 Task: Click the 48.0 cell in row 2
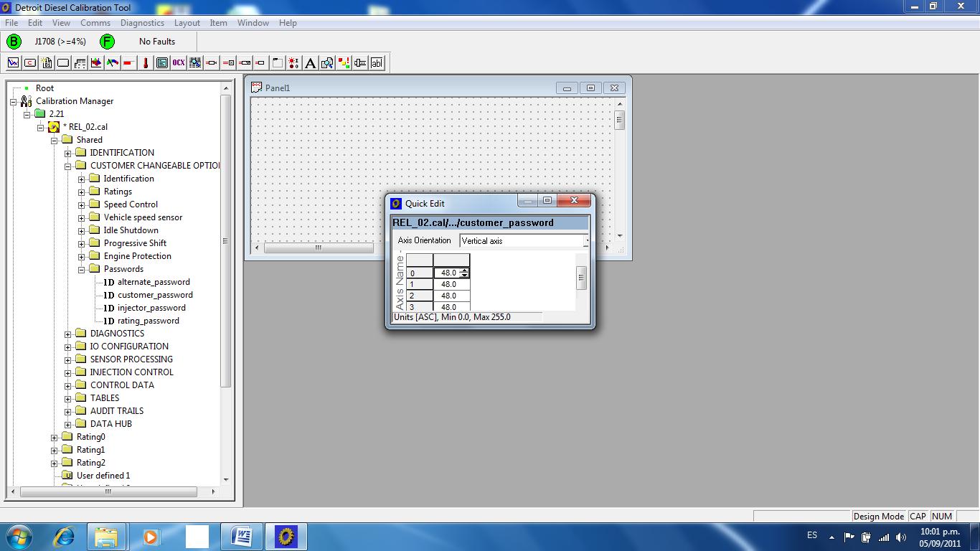[452, 296]
